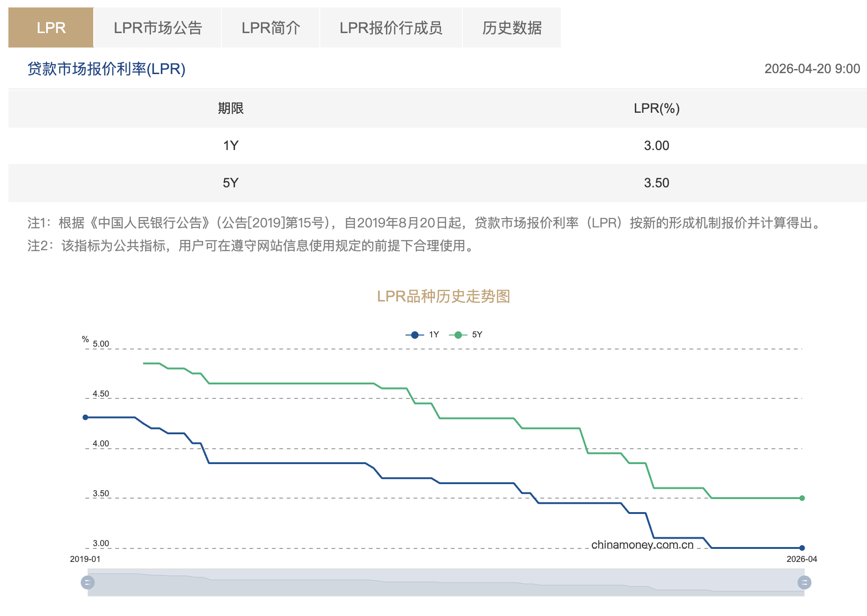Image resolution: width=867 pixels, height=616 pixels.
Task: Click the right data-zoom handle icon
Action: (x=804, y=582)
